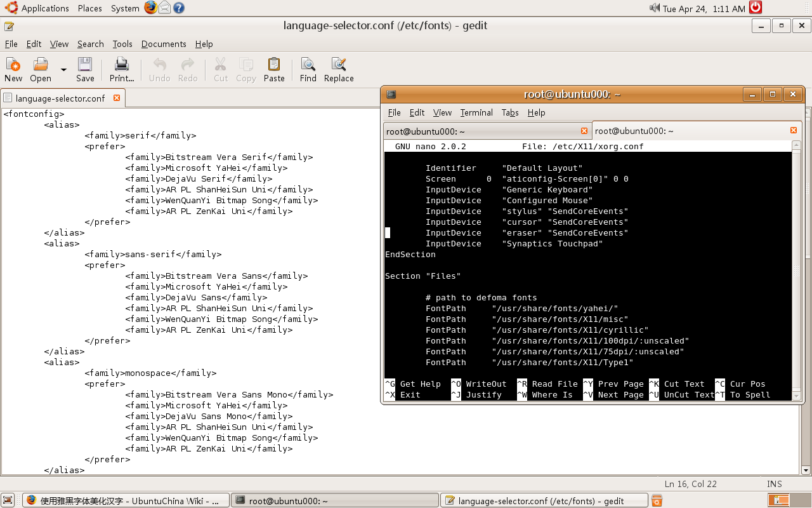Image resolution: width=812 pixels, height=508 pixels.
Task: Open gedit Search menu
Action: point(91,44)
